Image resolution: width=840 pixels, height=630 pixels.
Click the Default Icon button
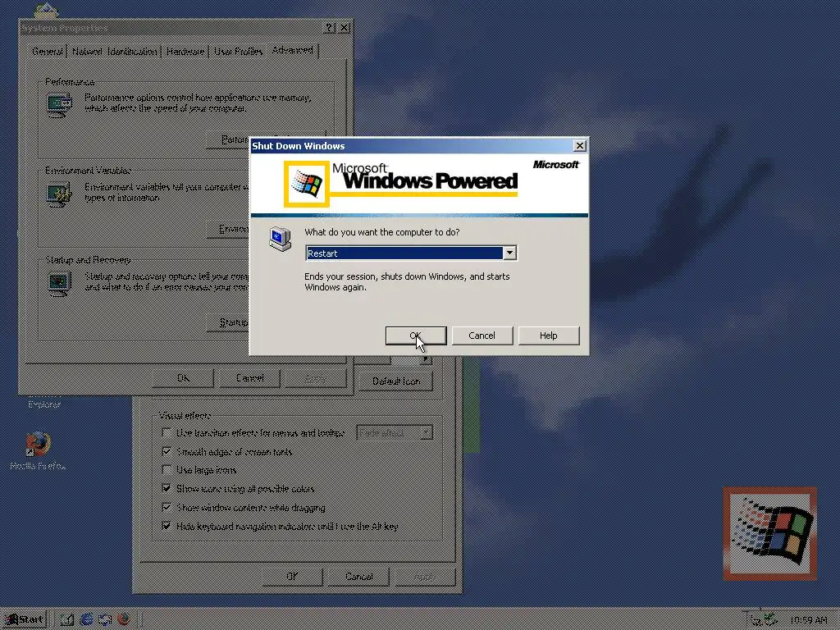(396, 381)
